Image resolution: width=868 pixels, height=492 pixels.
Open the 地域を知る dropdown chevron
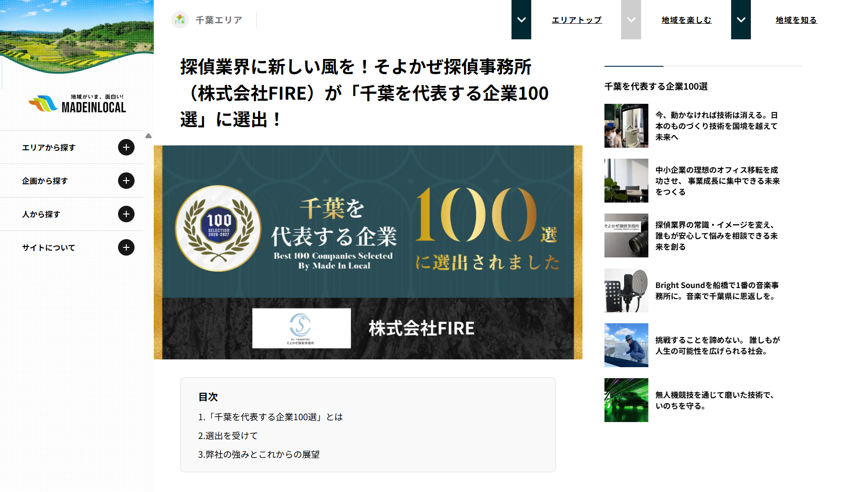(741, 20)
